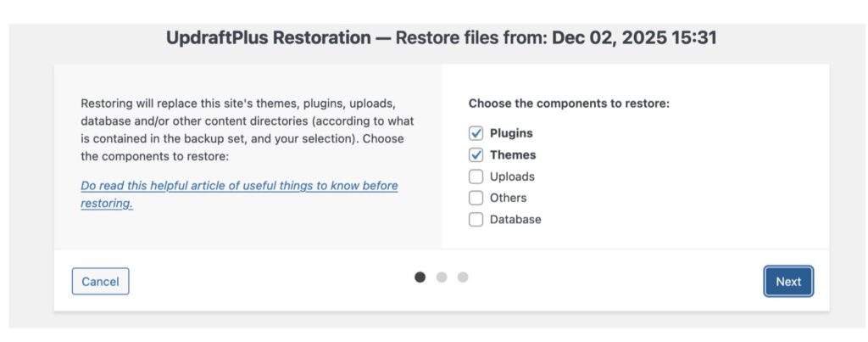This screenshot has width=868, height=342.
Task: Click the 'Others' label text
Action: click(508, 198)
